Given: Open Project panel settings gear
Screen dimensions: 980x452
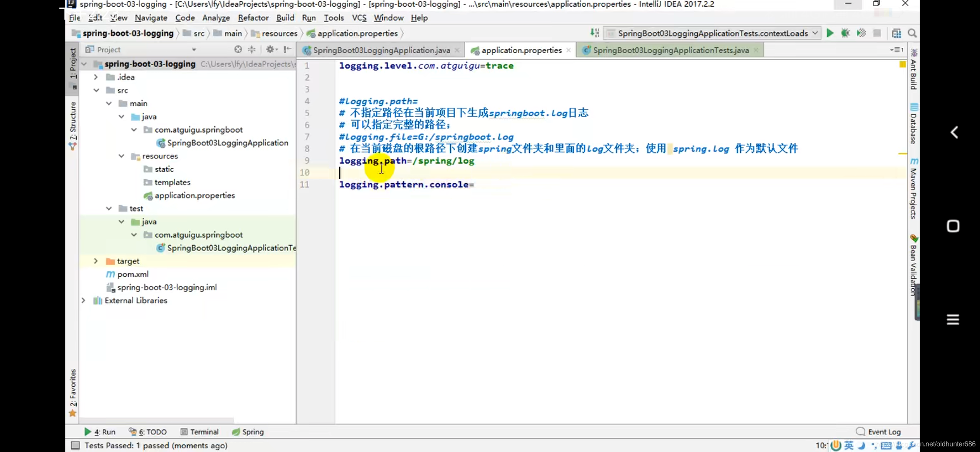Looking at the screenshot, I should point(270,49).
